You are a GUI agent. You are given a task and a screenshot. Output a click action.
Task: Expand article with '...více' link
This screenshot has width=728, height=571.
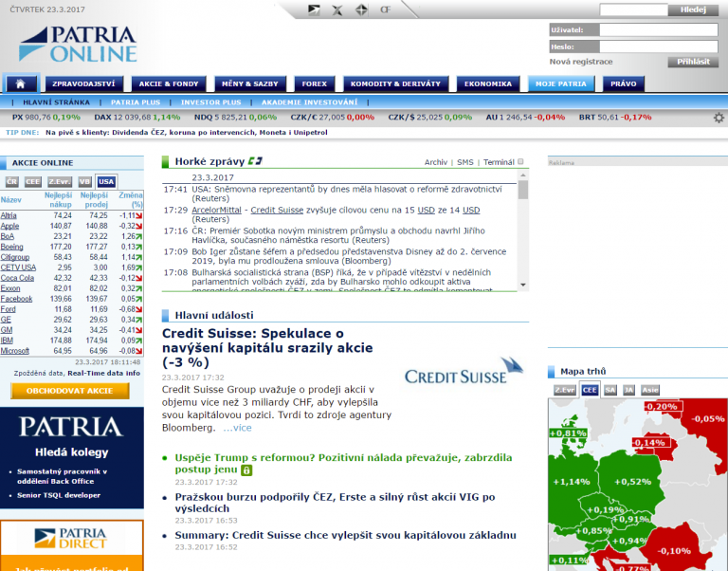click(x=237, y=428)
